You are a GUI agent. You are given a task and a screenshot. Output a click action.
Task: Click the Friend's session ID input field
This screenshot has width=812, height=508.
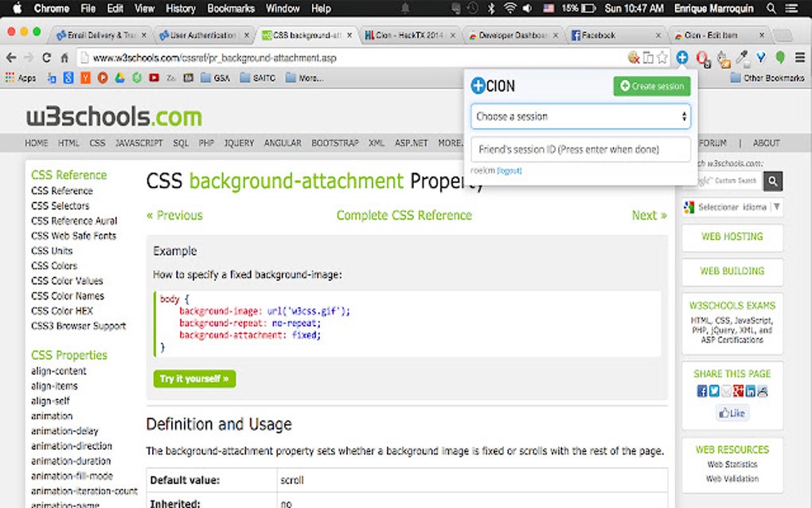point(580,149)
